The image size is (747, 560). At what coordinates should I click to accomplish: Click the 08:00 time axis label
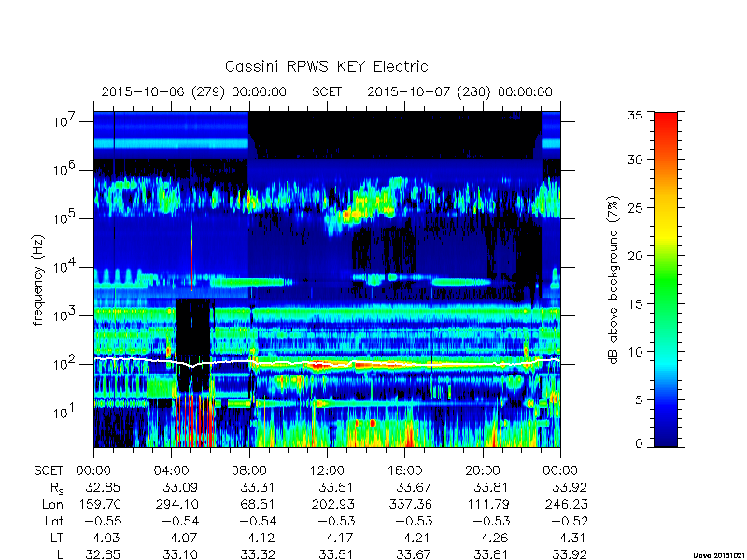click(249, 470)
